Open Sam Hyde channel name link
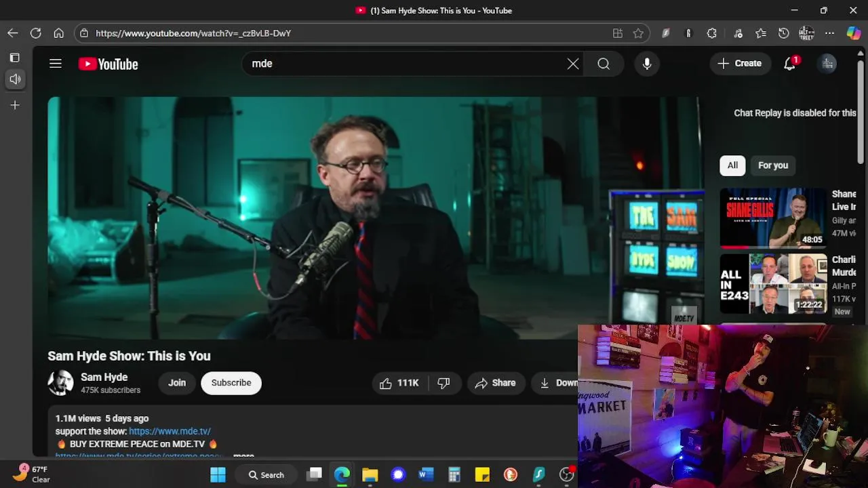 coord(104,378)
